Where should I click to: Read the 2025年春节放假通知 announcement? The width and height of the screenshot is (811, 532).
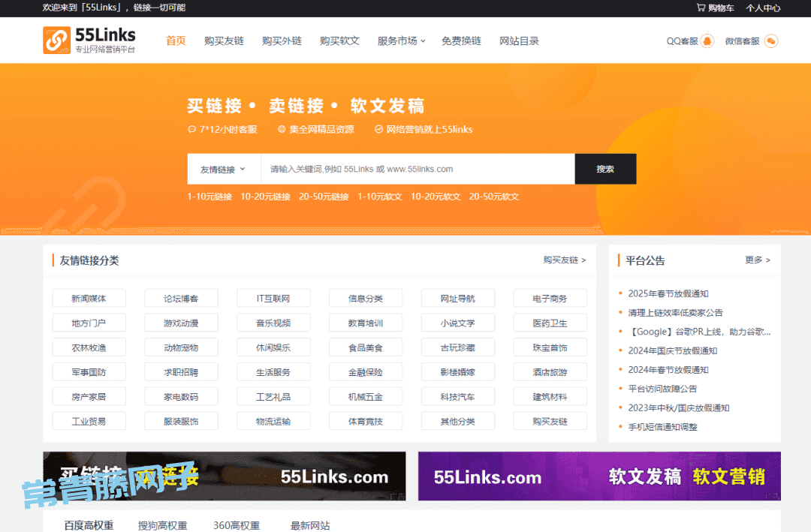668,293
